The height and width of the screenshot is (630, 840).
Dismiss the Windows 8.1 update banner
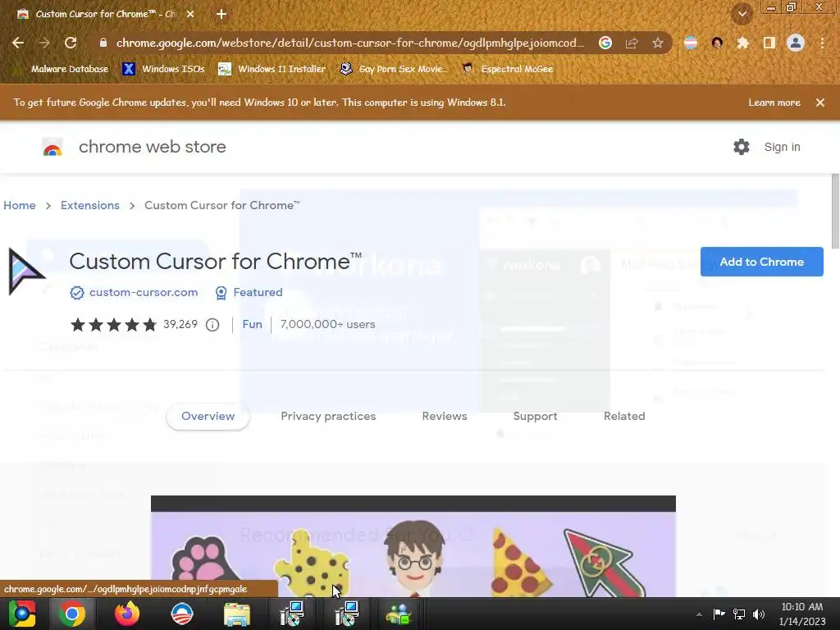pos(820,103)
